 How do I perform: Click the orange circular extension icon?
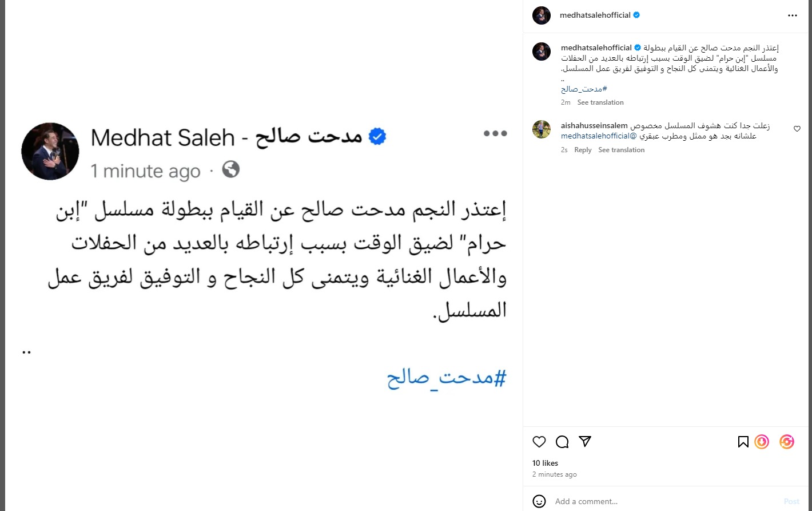762,442
